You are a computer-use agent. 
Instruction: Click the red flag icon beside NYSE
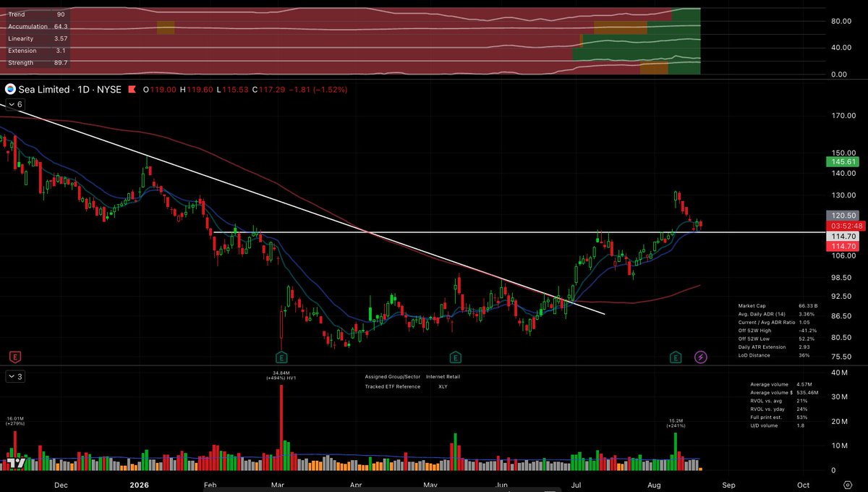pyautogui.click(x=132, y=90)
